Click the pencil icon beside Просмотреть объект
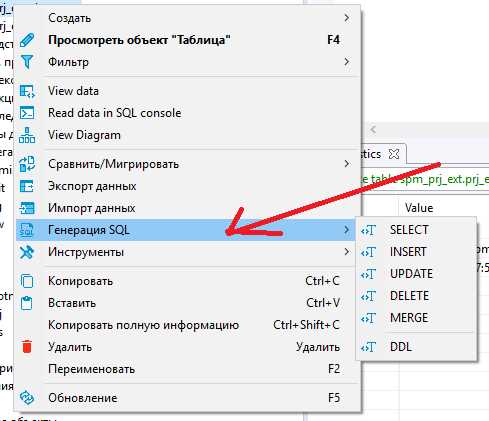This screenshot has height=421, width=489. pyautogui.click(x=27, y=40)
